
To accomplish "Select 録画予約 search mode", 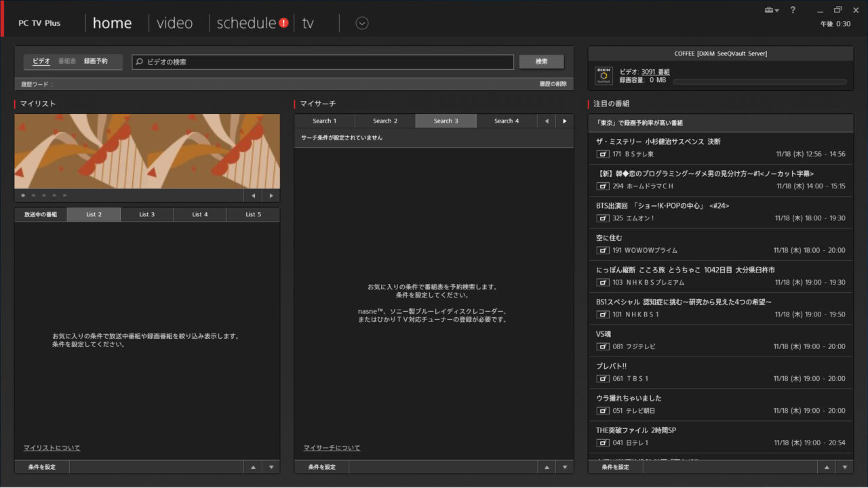I will click(96, 62).
